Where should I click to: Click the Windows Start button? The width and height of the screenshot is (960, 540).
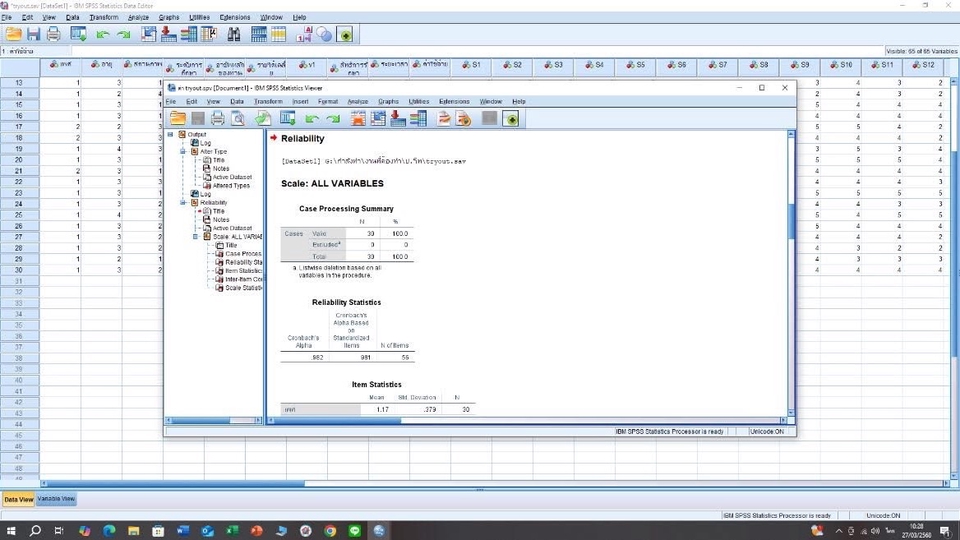click(x=10, y=530)
